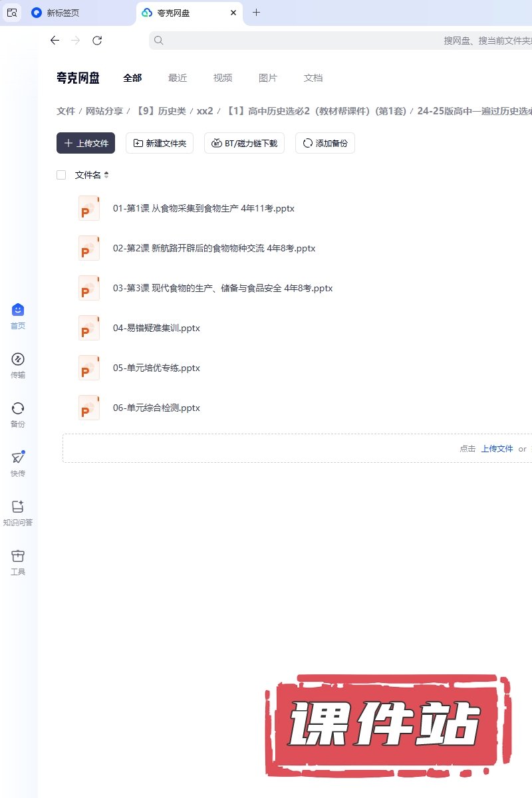Switch to the 最近 tab
The width and height of the screenshot is (532, 798).
point(178,78)
